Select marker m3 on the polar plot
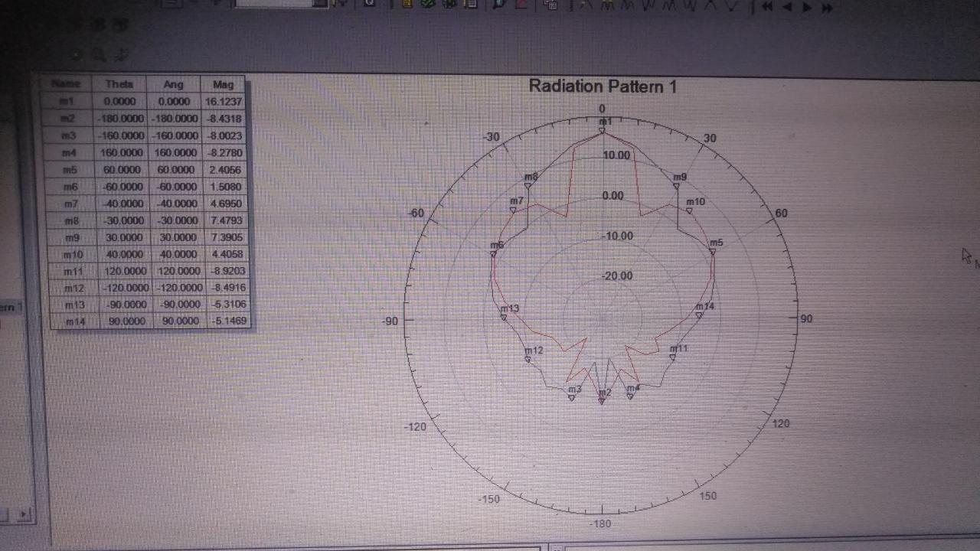The image size is (980, 551). point(573,393)
